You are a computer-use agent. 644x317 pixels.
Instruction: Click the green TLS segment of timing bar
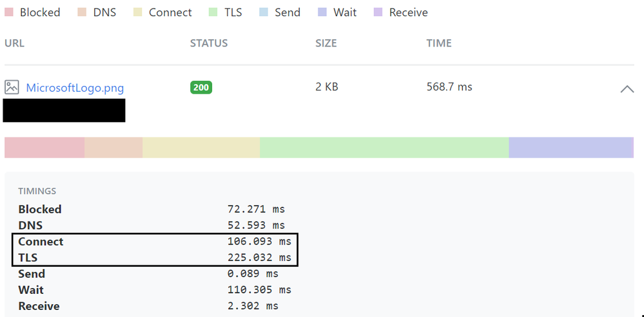384,148
